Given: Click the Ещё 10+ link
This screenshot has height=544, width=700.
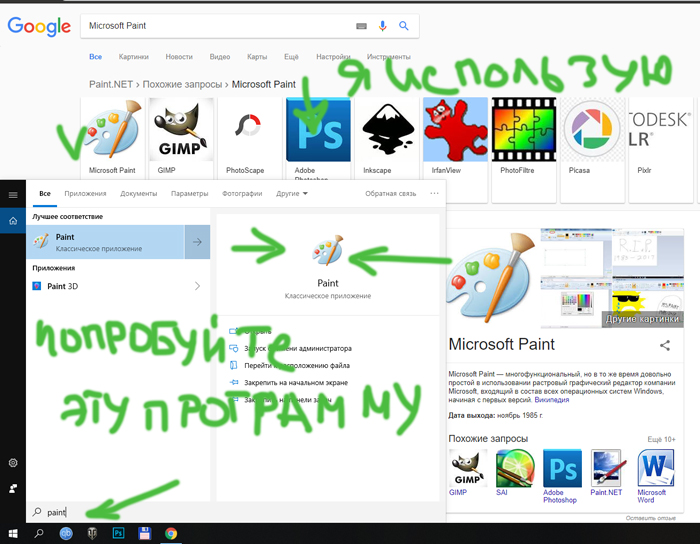Looking at the screenshot, I should click(x=662, y=440).
